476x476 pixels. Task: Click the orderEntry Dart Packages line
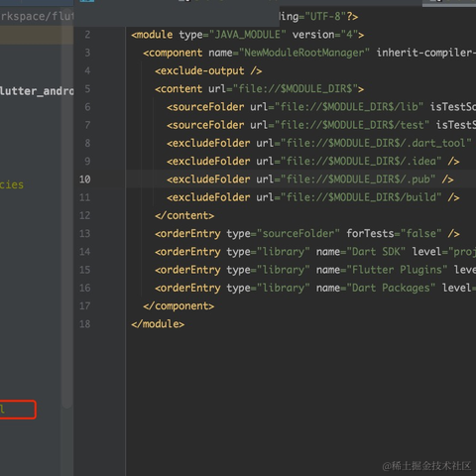click(315, 288)
